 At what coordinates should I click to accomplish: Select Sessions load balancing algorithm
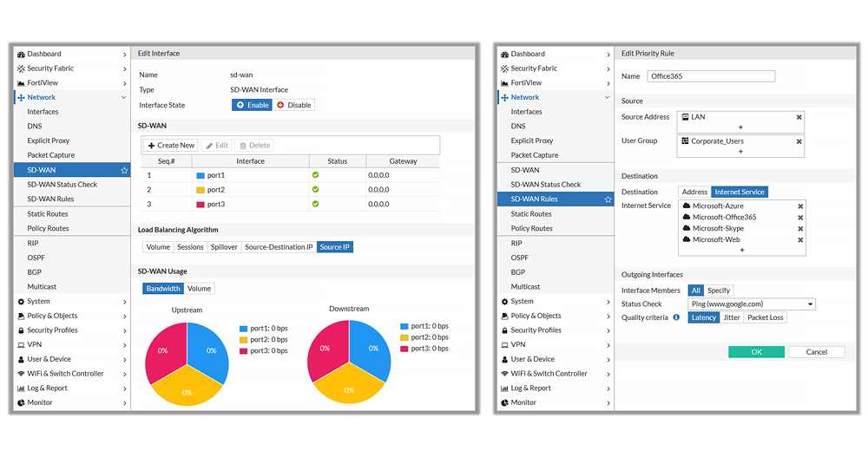click(x=190, y=247)
